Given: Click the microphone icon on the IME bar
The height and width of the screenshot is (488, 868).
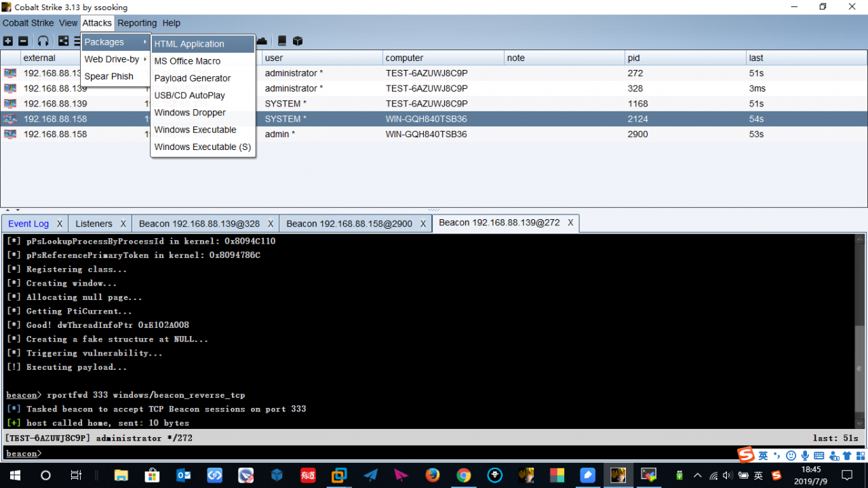Looking at the screenshot, I should coord(805,455).
